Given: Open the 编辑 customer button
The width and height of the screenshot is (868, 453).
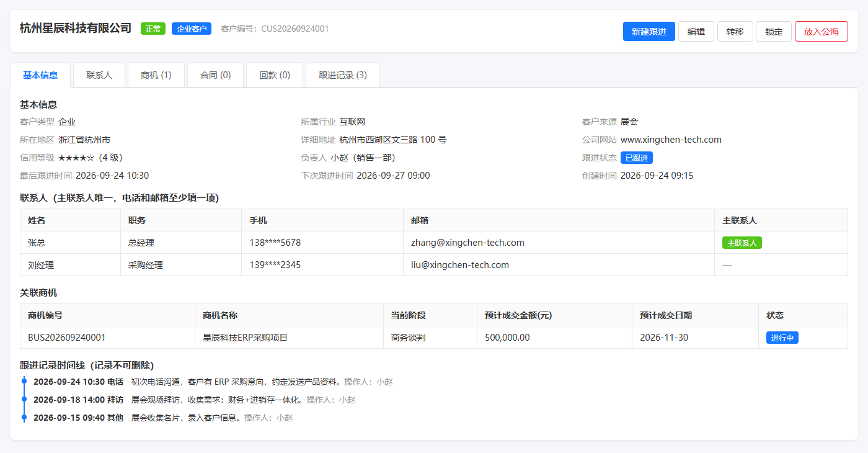Looking at the screenshot, I should pos(696,32).
